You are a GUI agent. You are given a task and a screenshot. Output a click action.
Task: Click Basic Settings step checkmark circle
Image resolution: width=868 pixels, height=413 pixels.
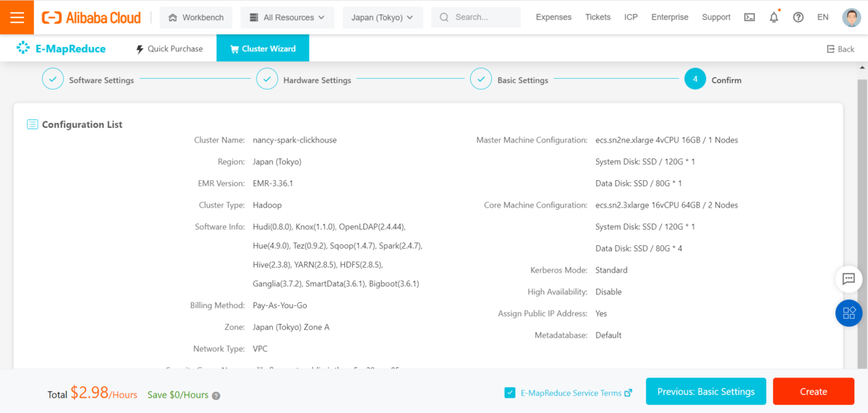click(481, 79)
